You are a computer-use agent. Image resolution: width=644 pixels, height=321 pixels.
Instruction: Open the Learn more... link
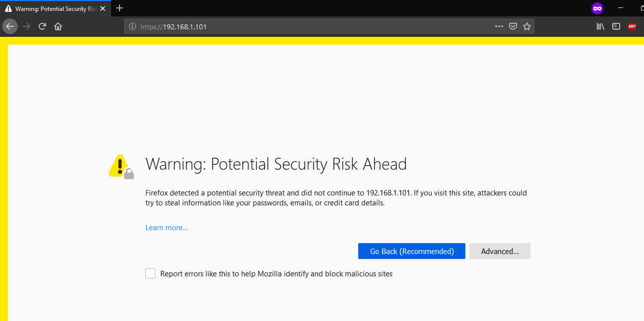(x=167, y=228)
